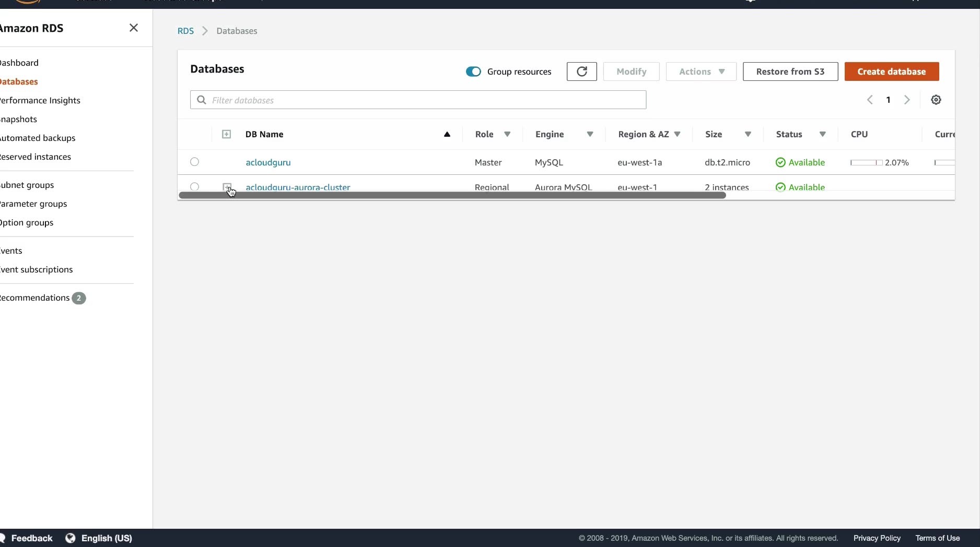
Task: Click the search icon in filter box
Action: [201, 100]
